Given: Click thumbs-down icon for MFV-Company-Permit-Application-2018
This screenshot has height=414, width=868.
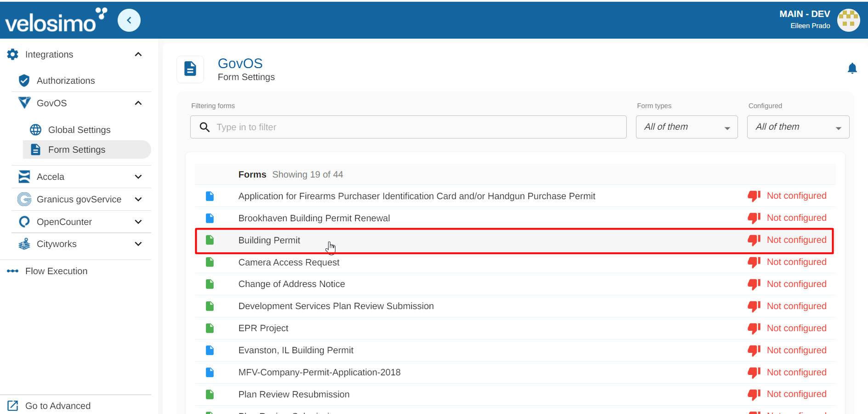Looking at the screenshot, I should click(754, 373).
